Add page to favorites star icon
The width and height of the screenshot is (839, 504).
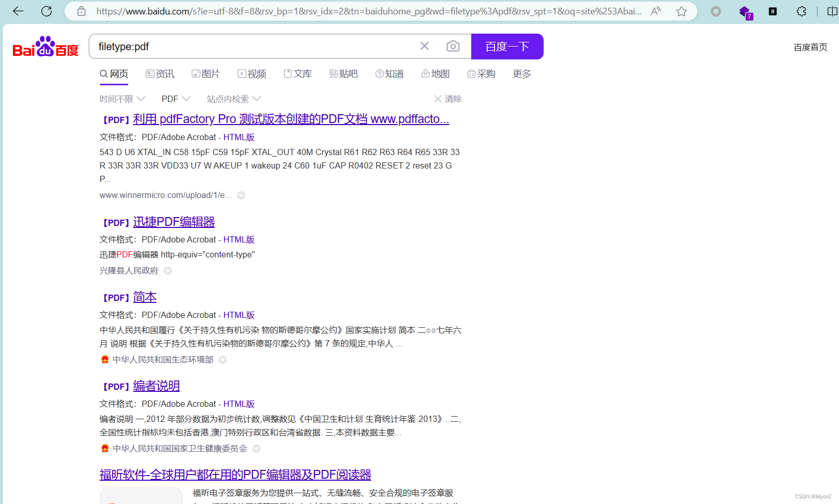(682, 11)
